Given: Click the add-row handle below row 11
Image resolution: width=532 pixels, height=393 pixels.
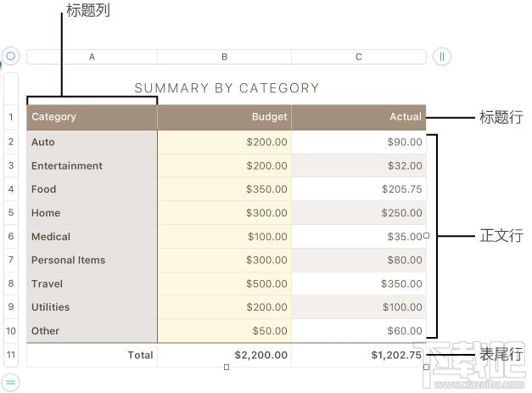Looking at the screenshot, I should pos(10,380).
